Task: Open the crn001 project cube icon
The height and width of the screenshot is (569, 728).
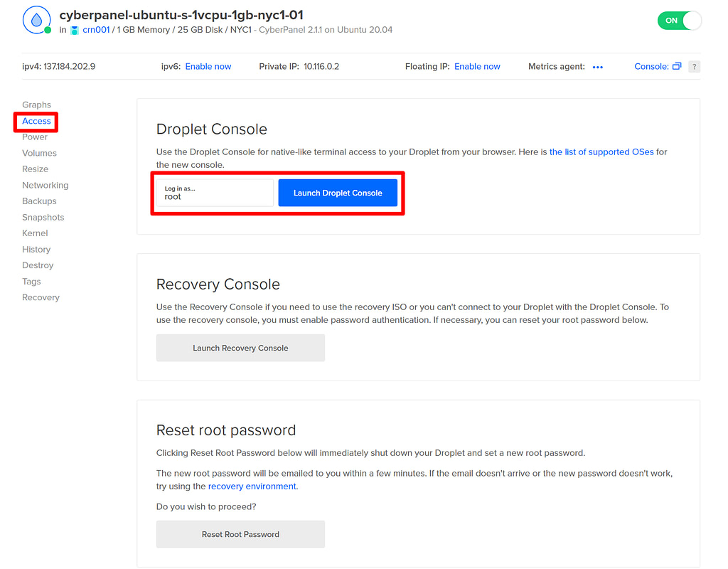Action: tap(74, 30)
